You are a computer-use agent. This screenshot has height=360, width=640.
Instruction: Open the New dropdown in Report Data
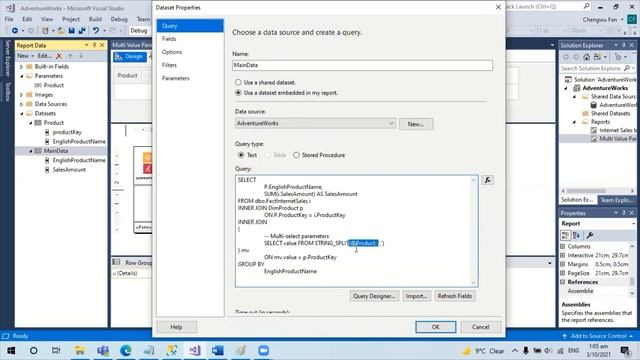pyautogui.click(x=25, y=56)
